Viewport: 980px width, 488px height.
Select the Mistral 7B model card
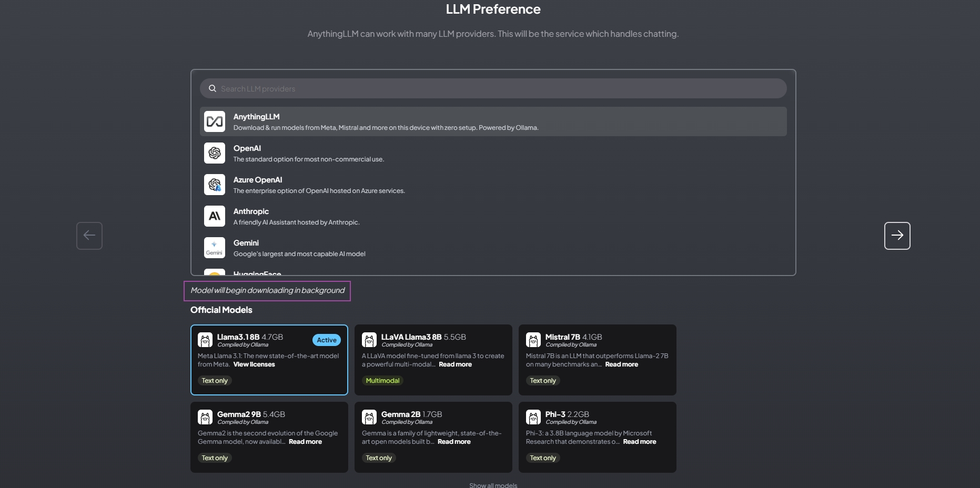597,360
